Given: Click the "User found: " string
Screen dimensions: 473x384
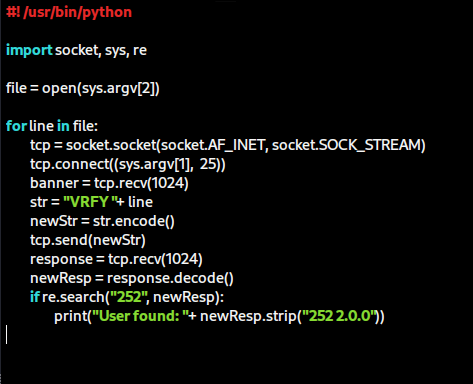Looking at the screenshot, I should pos(140,316).
